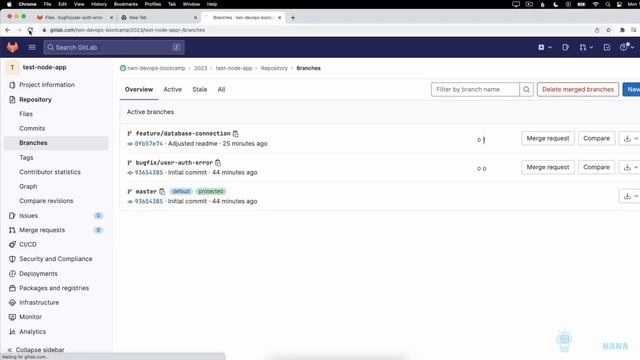Screen dimensions: 640x360
Task: Open the to-do list icon
Action: [607, 47]
